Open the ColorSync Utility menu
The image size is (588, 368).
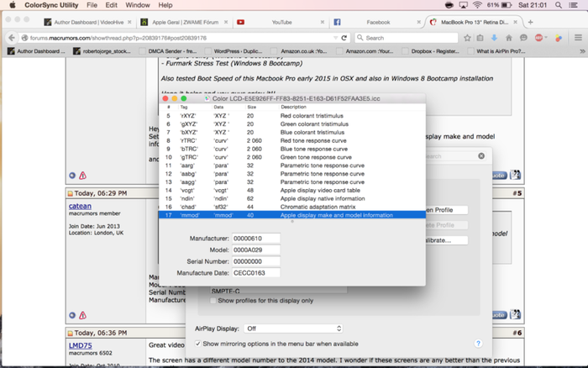51,5
